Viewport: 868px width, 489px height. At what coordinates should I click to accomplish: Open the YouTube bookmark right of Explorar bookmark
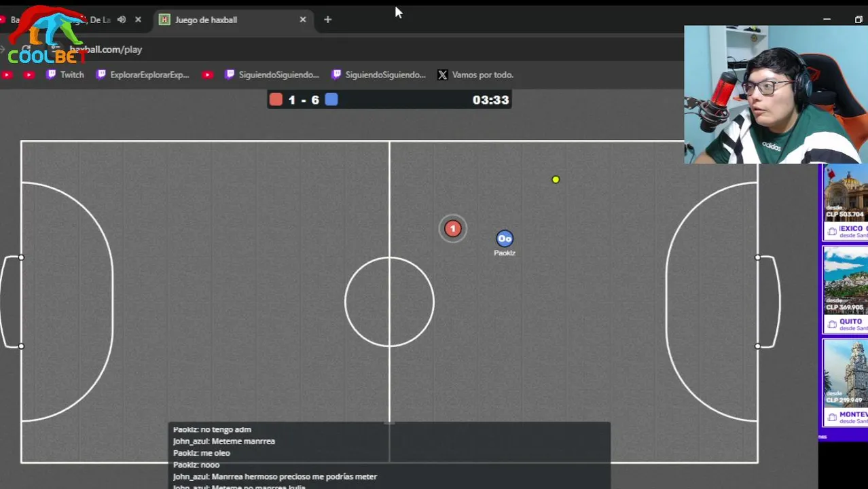pos(208,75)
